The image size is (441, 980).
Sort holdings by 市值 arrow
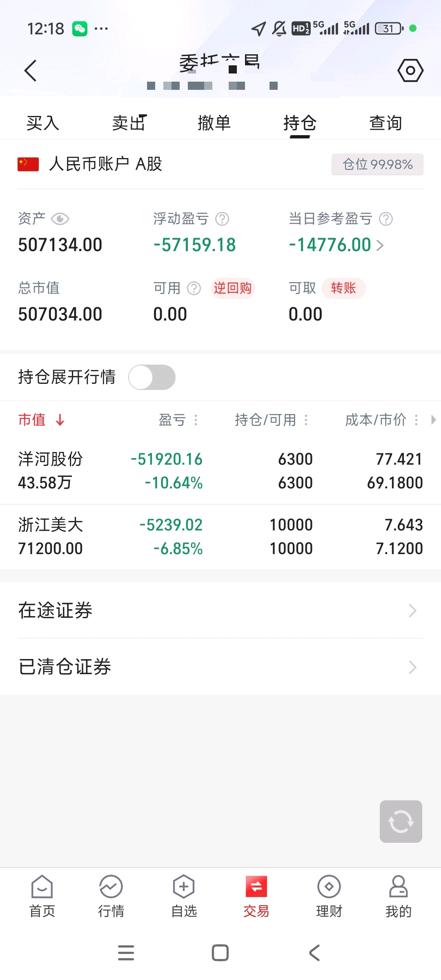(x=60, y=420)
